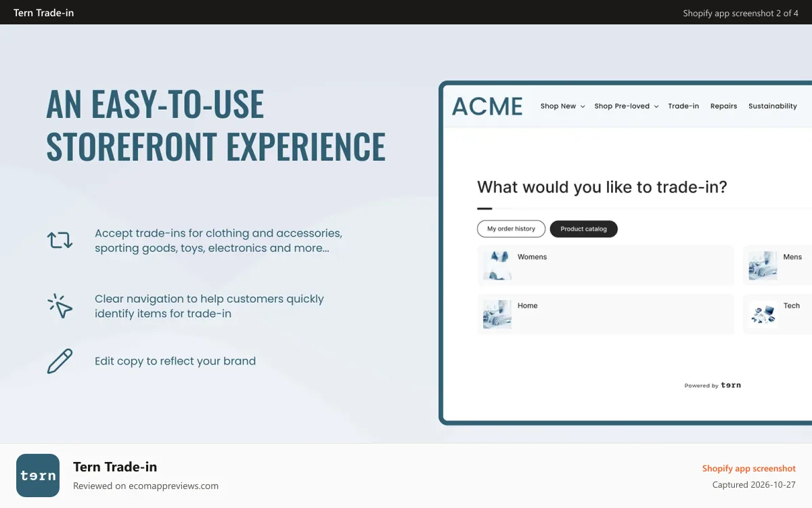Click the 'What would you like to trade-in?' heading
Screen dimensions: 812x508
click(x=602, y=187)
